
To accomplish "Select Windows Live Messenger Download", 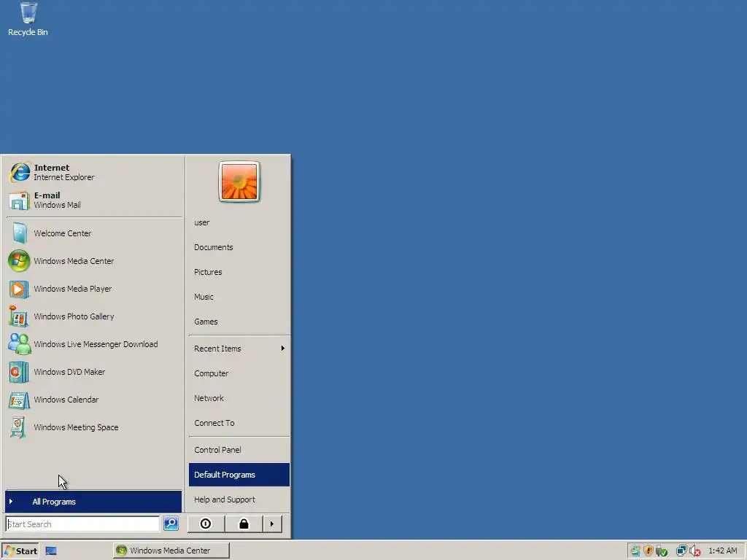I will tap(94, 344).
